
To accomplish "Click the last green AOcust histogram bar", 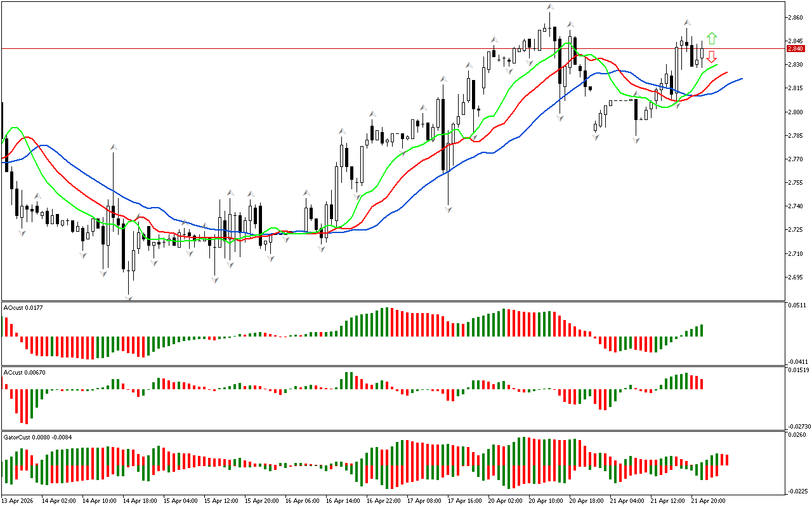I will tap(702, 331).
